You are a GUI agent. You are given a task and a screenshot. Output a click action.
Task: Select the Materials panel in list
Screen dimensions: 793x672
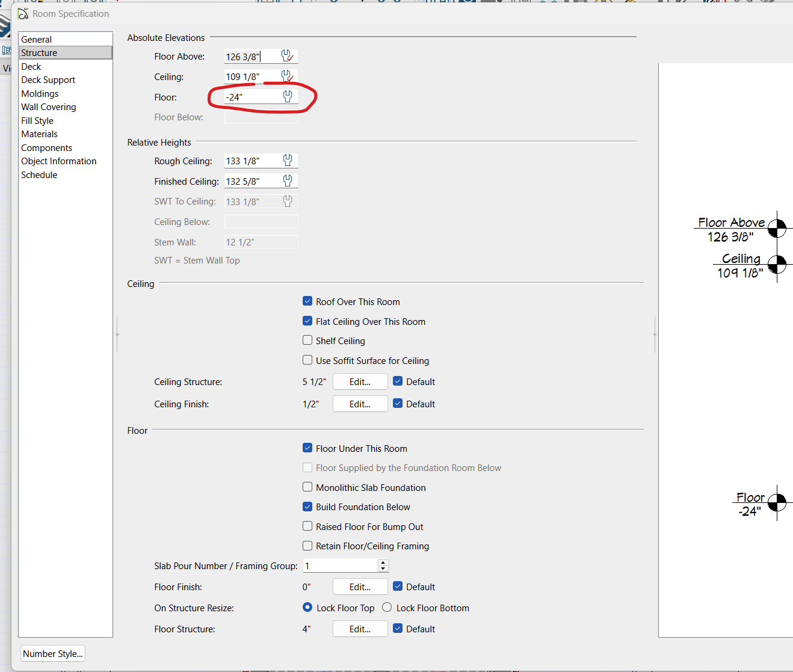(40, 134)
